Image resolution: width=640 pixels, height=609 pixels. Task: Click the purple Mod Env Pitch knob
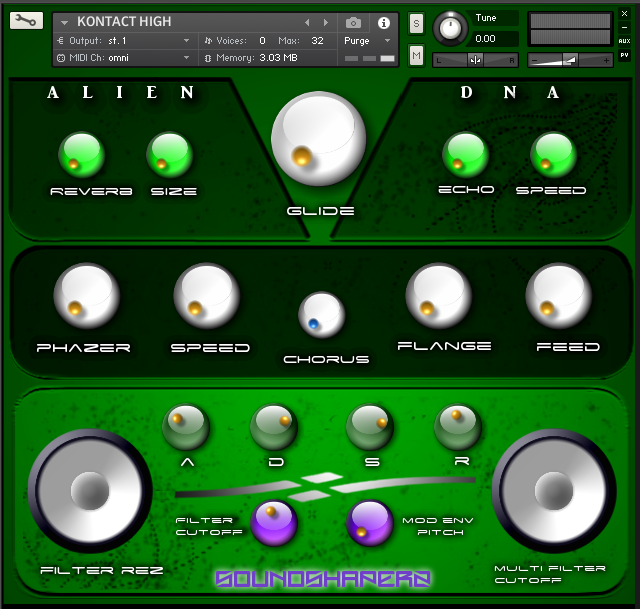(370, 523)
